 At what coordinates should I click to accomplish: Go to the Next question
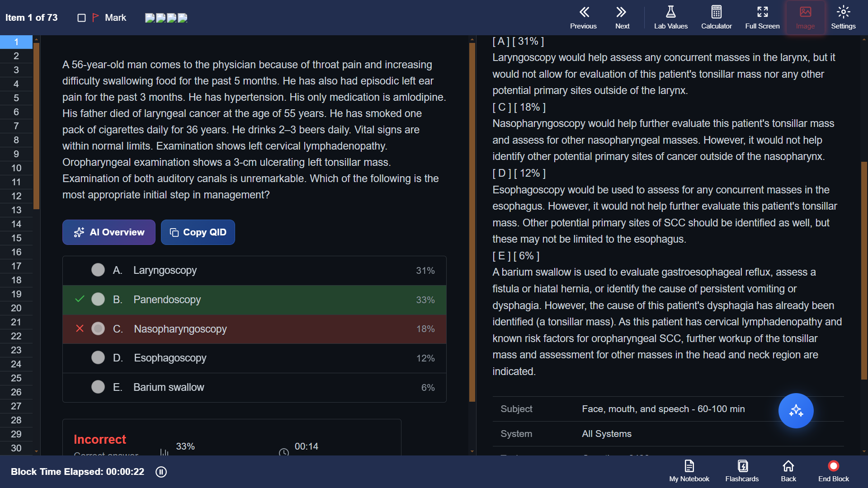click(x=622, y=18)
